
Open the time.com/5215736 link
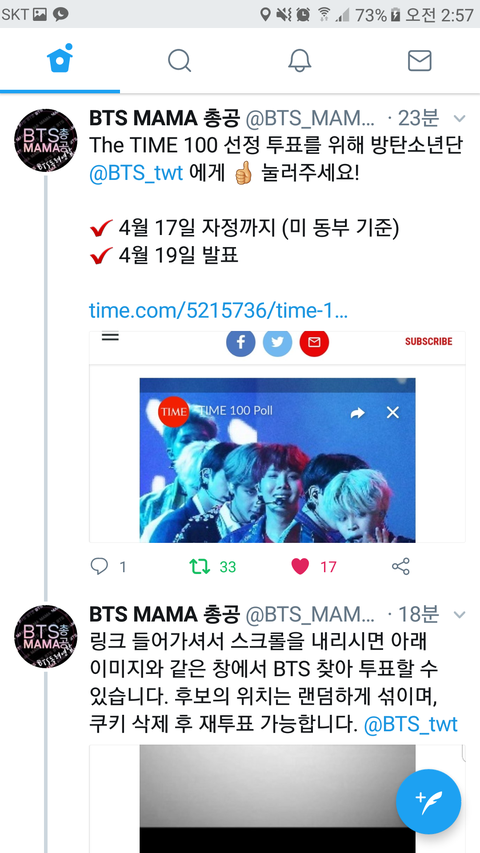click(x=218, y=311)
